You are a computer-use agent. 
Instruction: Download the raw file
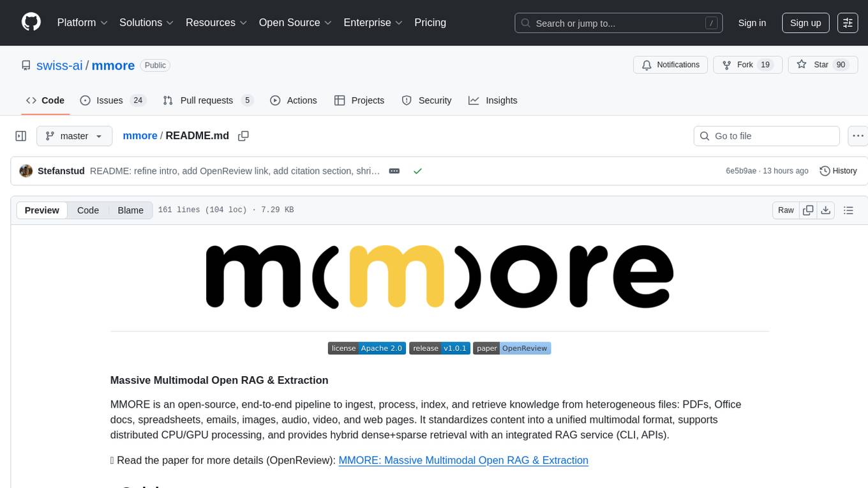coord(825,210)
